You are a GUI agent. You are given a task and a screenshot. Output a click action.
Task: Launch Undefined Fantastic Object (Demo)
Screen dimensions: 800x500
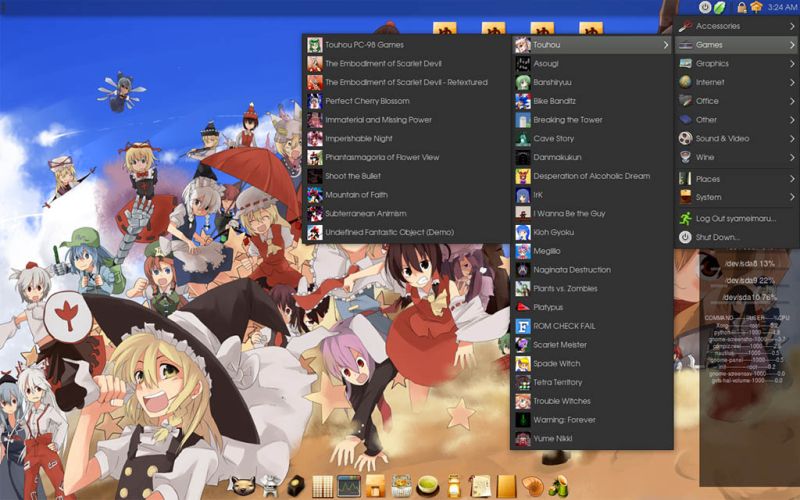click(406, 232)
